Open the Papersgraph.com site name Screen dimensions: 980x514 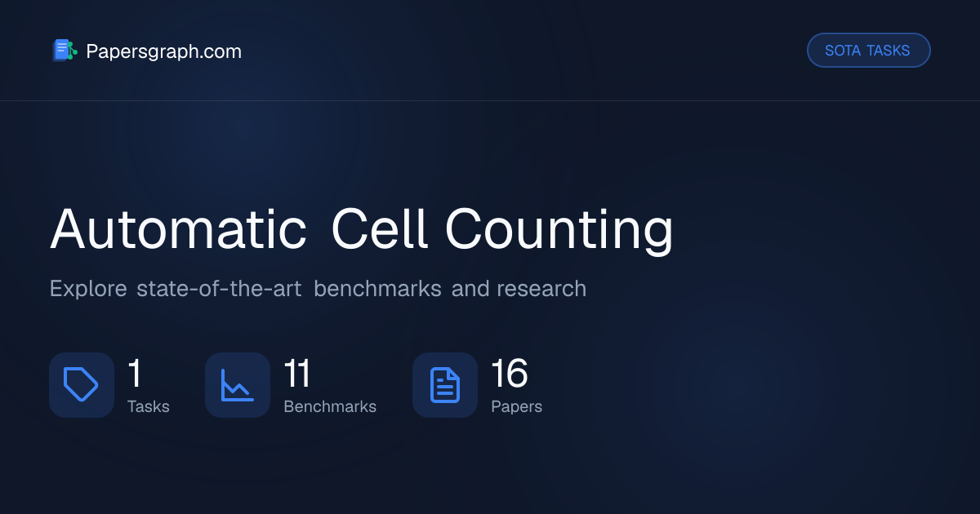click(163, 51)
